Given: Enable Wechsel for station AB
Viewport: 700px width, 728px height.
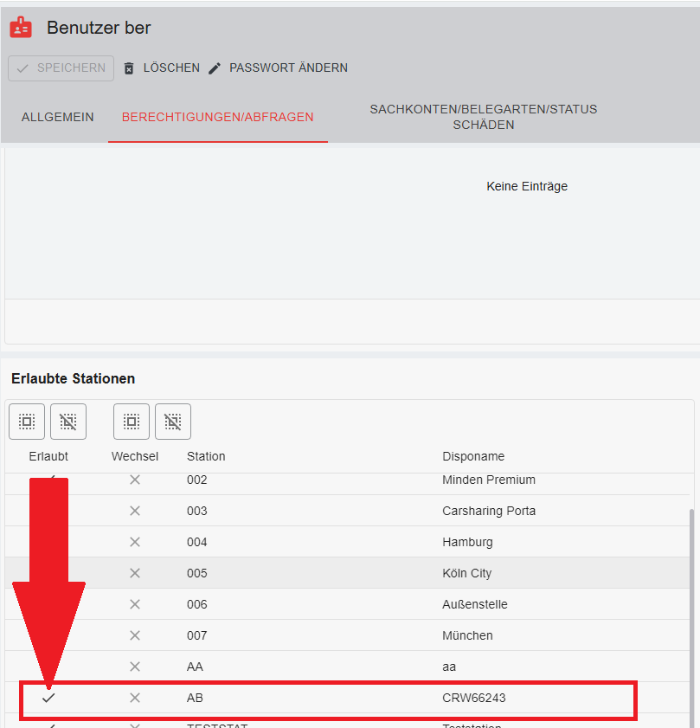Looking at the screenshot, I should (135, 698).
